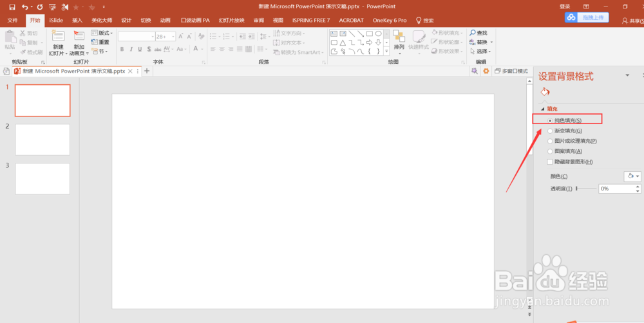This screenshot has width=644, height=323.
Task: Start slideshow from beginning icon
Action: tap(52, 7)
